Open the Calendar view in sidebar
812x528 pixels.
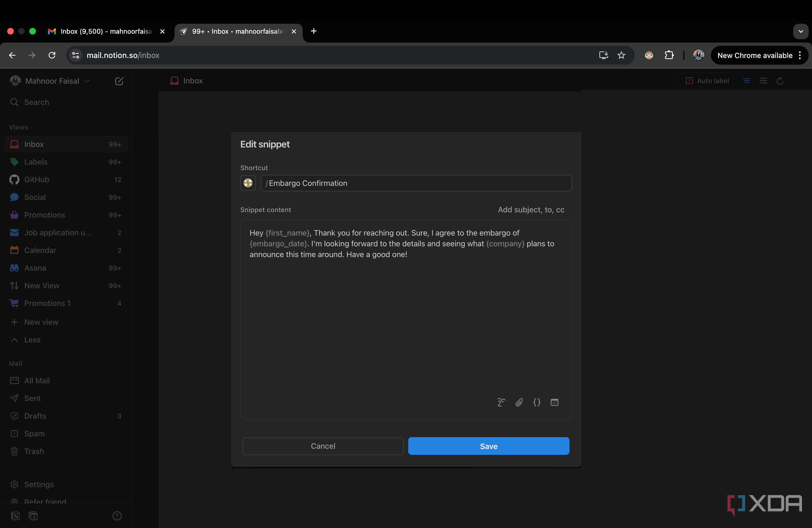[x=66, y=250]
